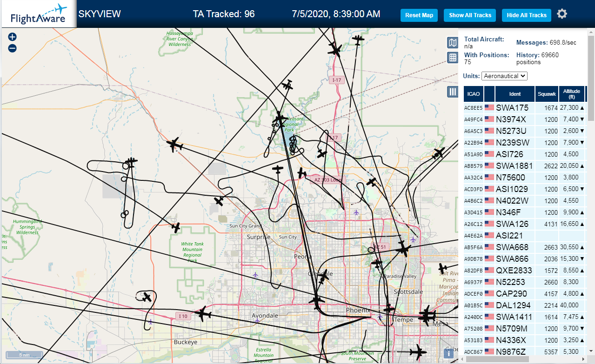The image size is (595, 364).
Task: Select the N3974X ident
Action: click(511, 119)
